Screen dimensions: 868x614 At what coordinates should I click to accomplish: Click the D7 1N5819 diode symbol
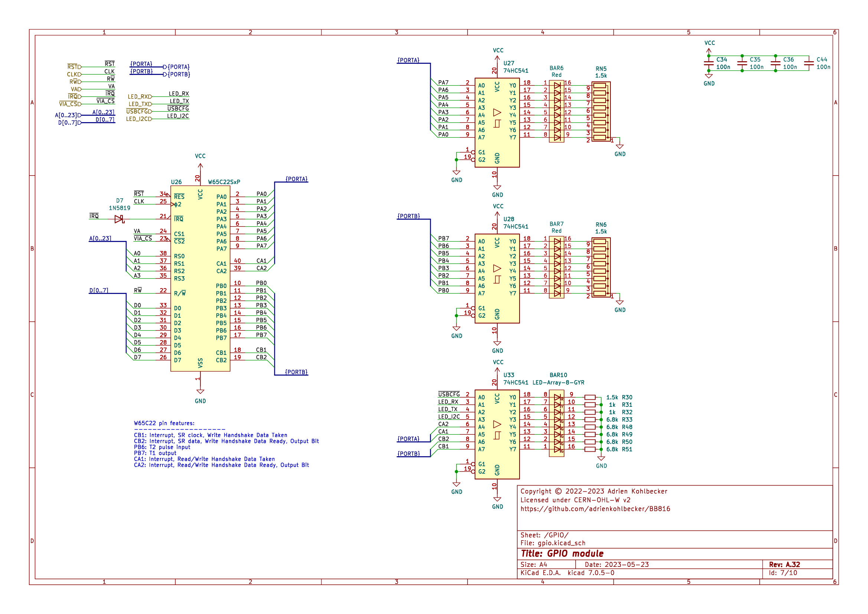pyautogui.click(x=119, y=219)
